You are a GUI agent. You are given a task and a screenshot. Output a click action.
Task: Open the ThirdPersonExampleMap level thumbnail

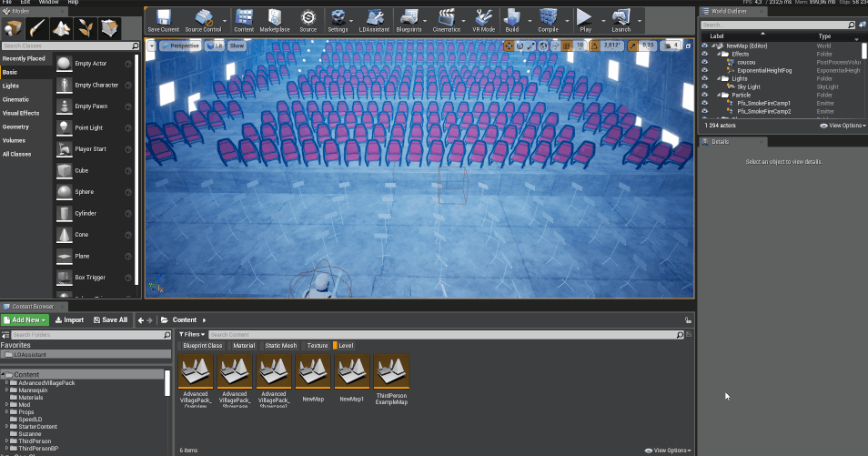coord(391,371)
